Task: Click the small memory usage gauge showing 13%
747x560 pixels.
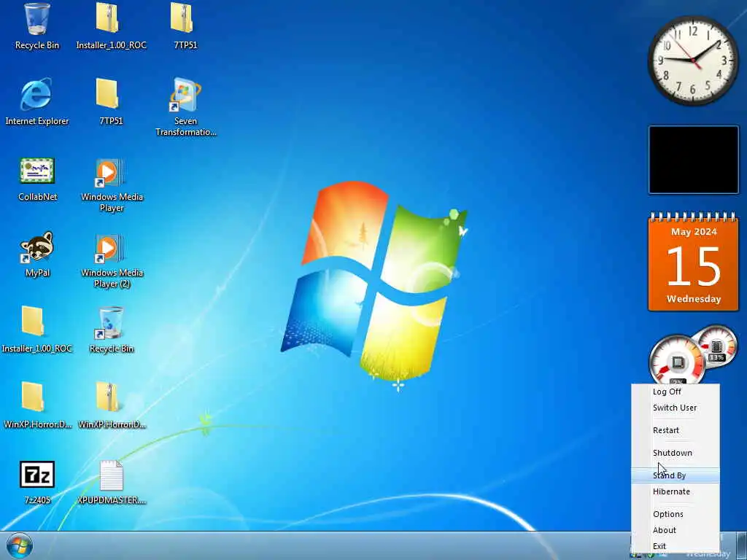Action: click(716, 346)
